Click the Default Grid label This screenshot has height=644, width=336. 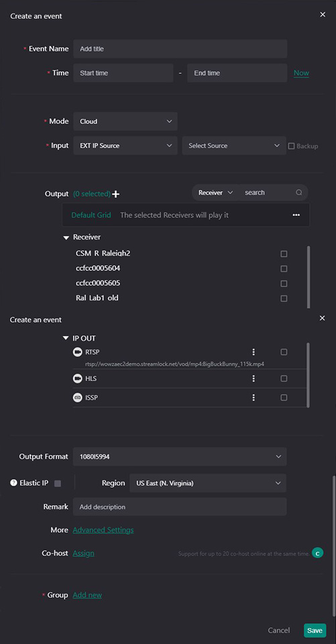[91, 215]
